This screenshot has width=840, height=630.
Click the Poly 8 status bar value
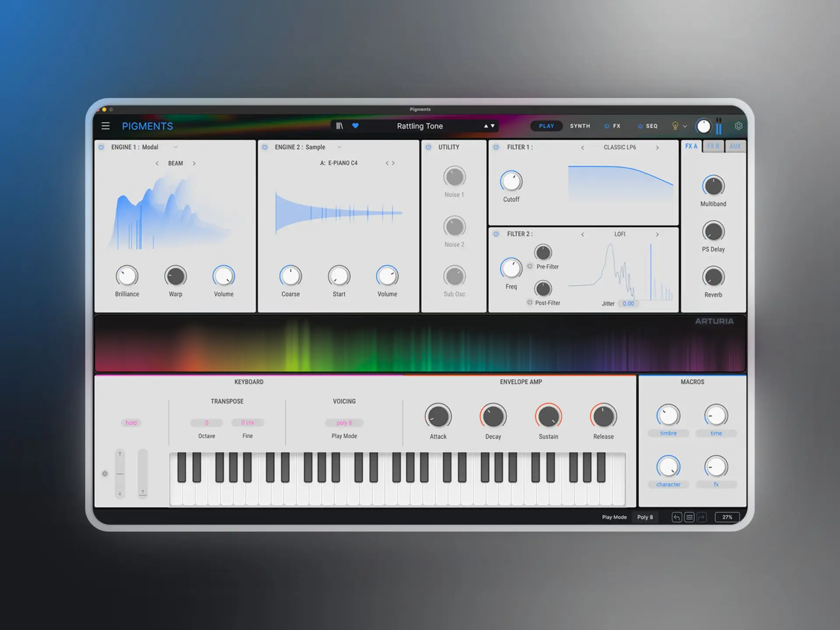coord(645,517)
